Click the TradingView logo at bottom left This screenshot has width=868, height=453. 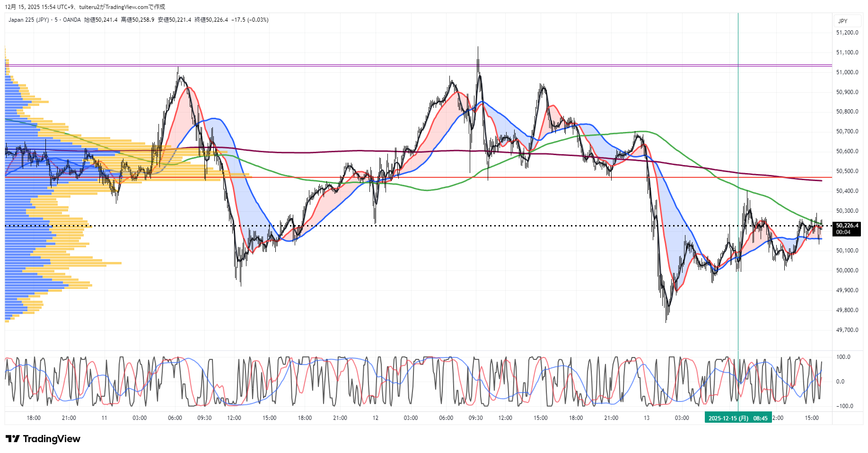[43, 439]
